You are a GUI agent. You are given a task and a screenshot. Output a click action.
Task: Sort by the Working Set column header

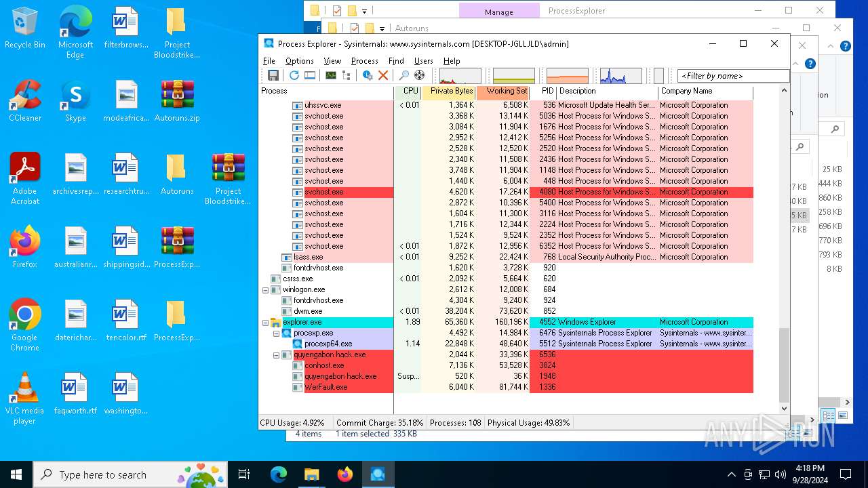[x=502, y=91]
